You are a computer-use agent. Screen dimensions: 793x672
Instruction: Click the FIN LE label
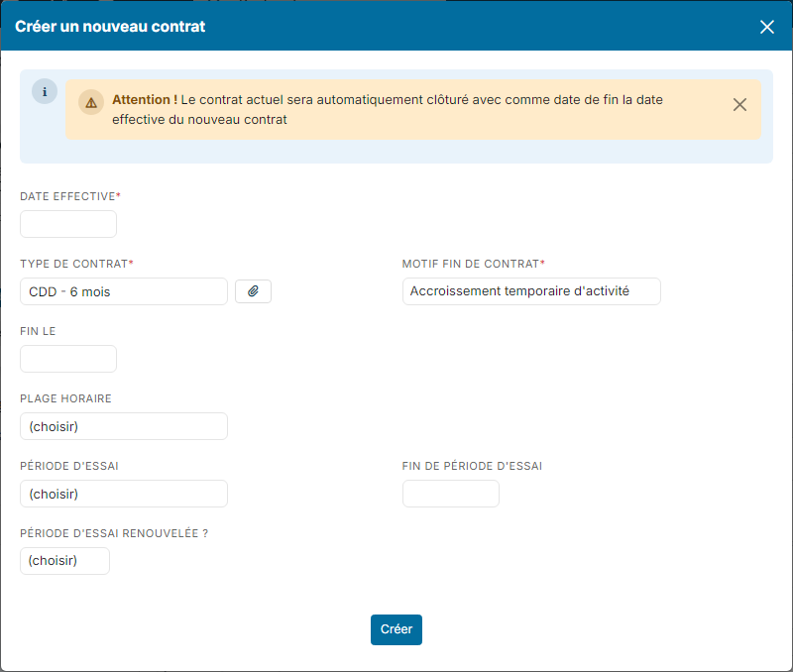click(x=38, y=331)
